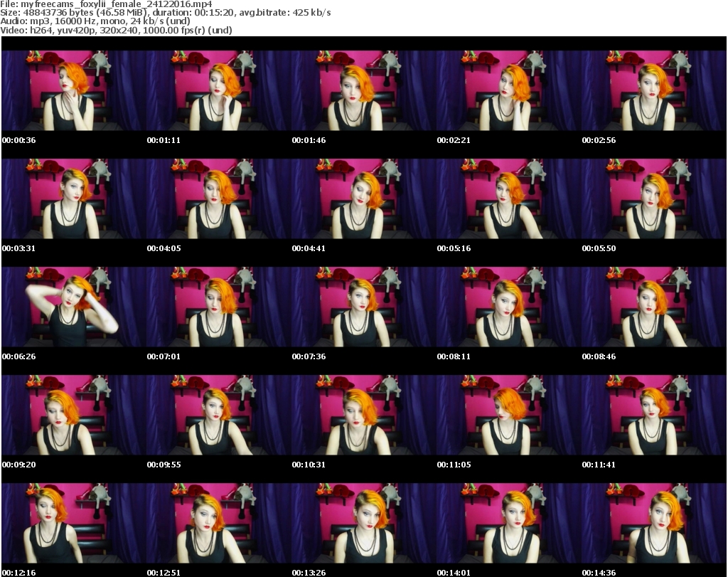Select the thumbnail timestamped 00:02:56
This screenshot has height=577, width=728.
[653, 90]
